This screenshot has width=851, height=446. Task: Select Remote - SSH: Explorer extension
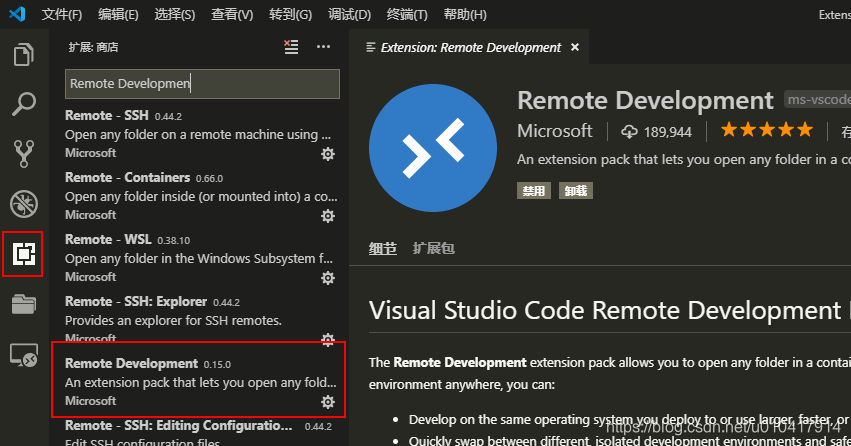pos(199,320)
